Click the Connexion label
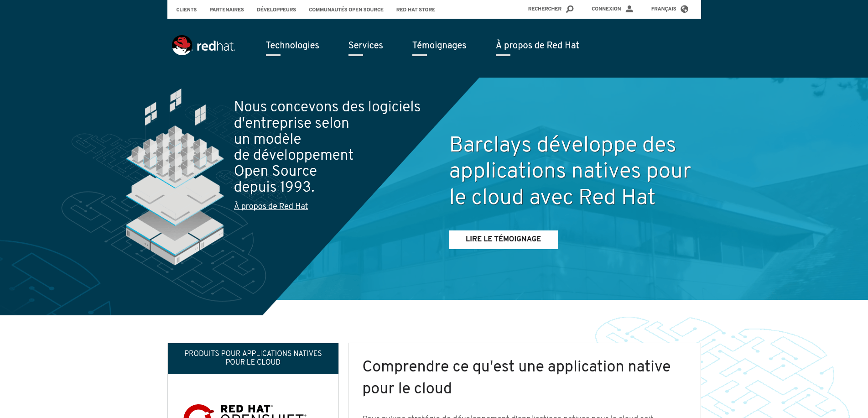The width and height of the screenshot is (868, 418). (606, 9)
